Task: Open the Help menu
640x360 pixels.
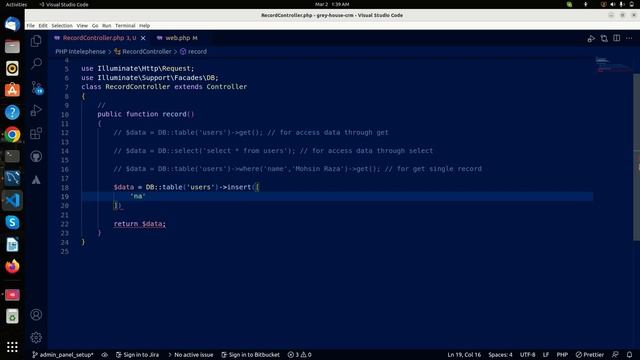Action: 144,25
